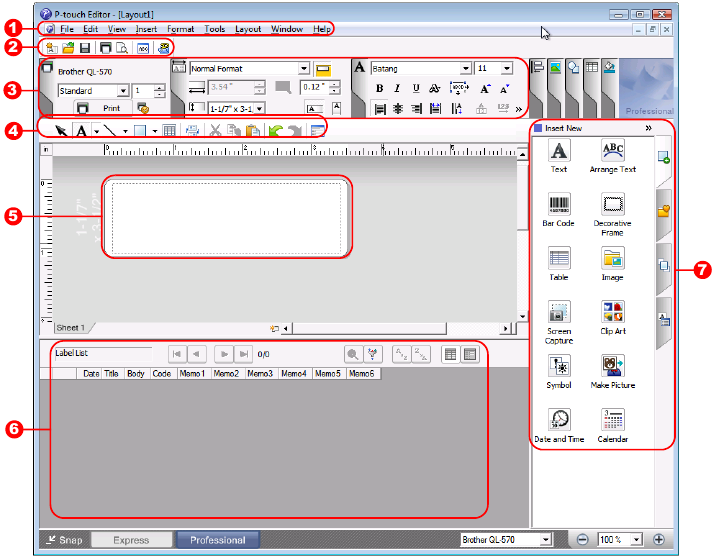Toggle Italic text formatting
This screenshot has height=557, width=714.
pyautogui.click(x=397, y=88)
